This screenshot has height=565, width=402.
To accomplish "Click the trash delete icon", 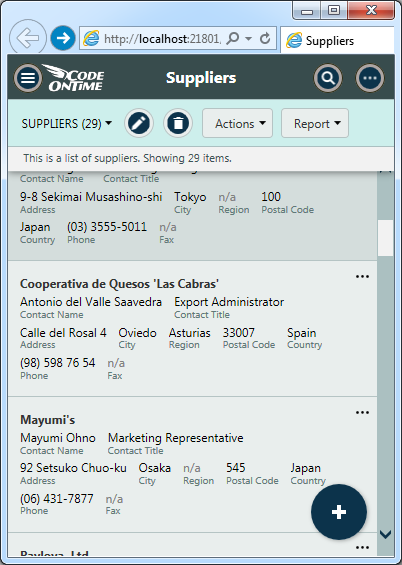I will click(x=178, y=123).
